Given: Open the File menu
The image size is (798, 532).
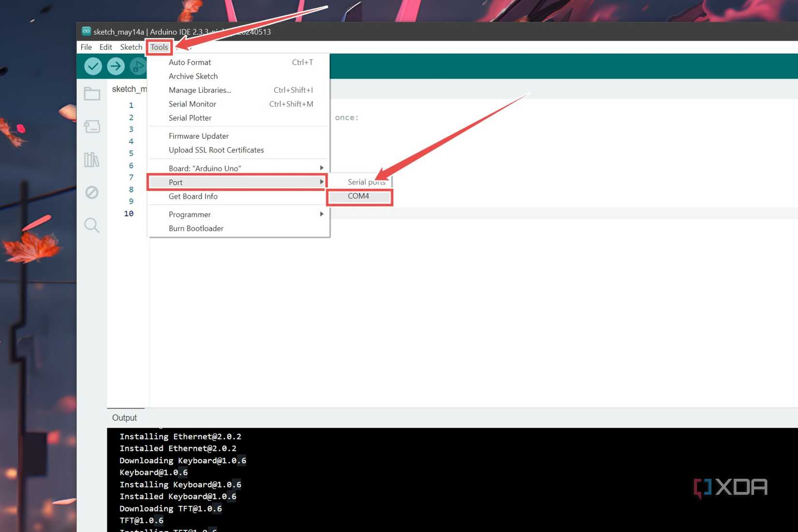Looking at the screenshot, I should [86, 47].
